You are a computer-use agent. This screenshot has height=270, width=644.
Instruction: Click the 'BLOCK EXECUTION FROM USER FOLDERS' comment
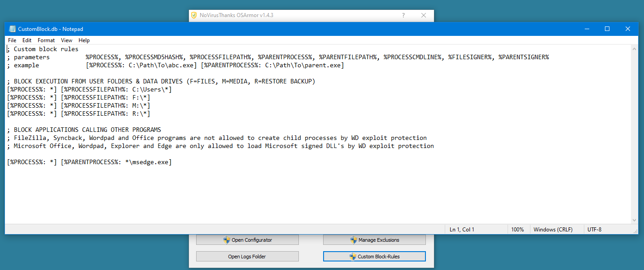(161, 81)
